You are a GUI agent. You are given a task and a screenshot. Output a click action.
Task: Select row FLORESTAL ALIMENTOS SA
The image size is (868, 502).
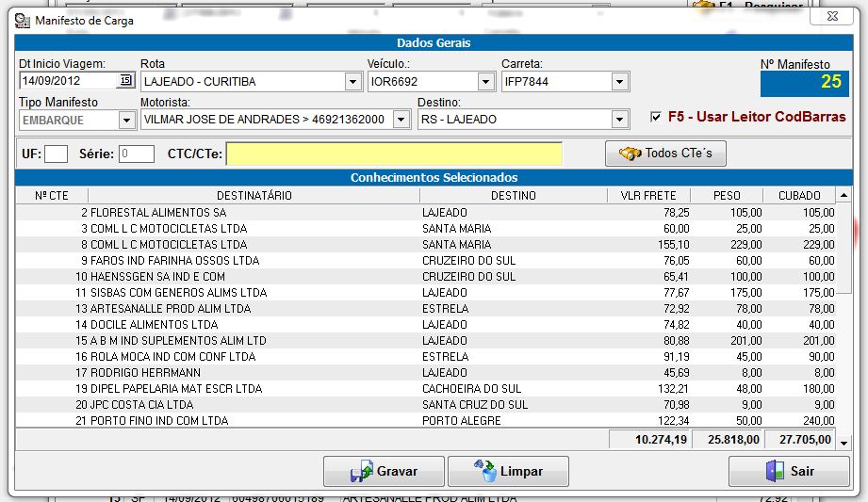coord(426,213)
